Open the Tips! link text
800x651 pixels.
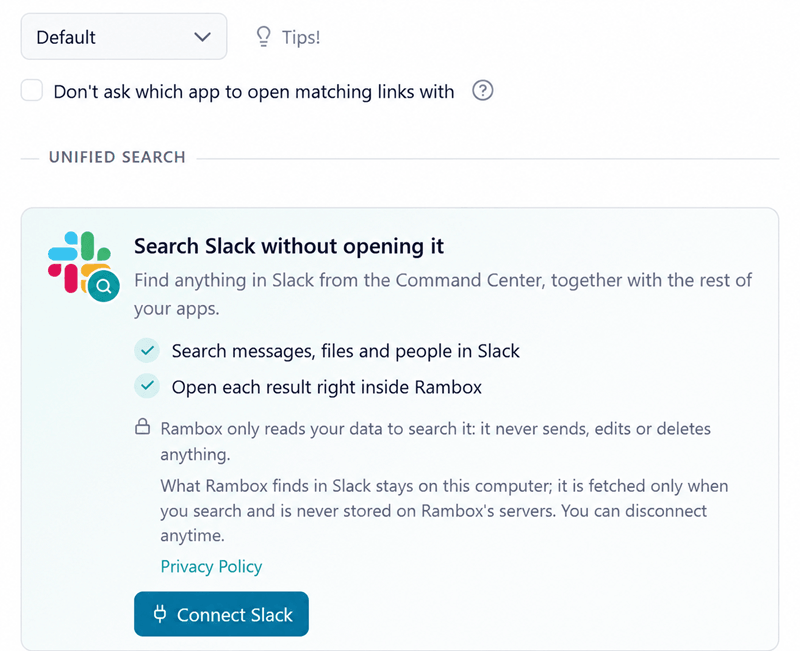click(x=301, y=37)
